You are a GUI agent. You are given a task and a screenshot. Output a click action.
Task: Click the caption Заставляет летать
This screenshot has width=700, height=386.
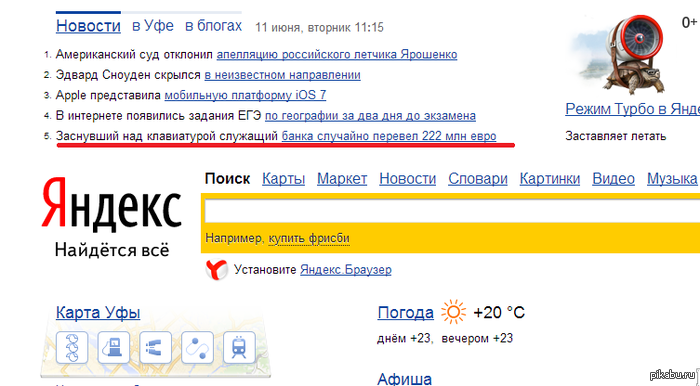pyautogui.click(x=616, y=136)
